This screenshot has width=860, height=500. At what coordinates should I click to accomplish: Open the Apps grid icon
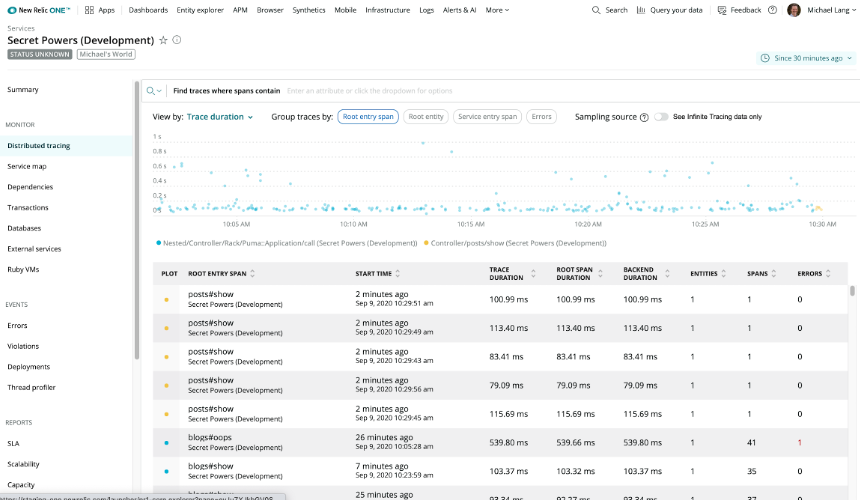[89, 10]
